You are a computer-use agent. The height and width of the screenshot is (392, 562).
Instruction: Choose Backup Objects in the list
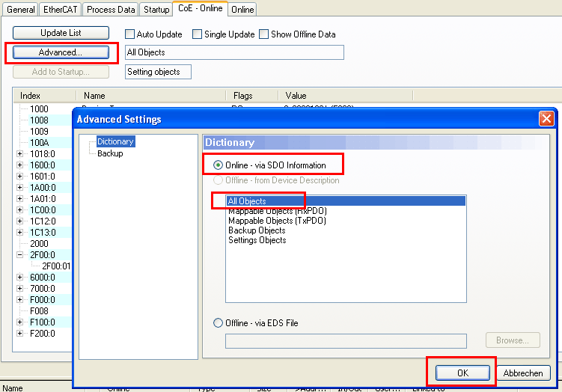point(257,230)
